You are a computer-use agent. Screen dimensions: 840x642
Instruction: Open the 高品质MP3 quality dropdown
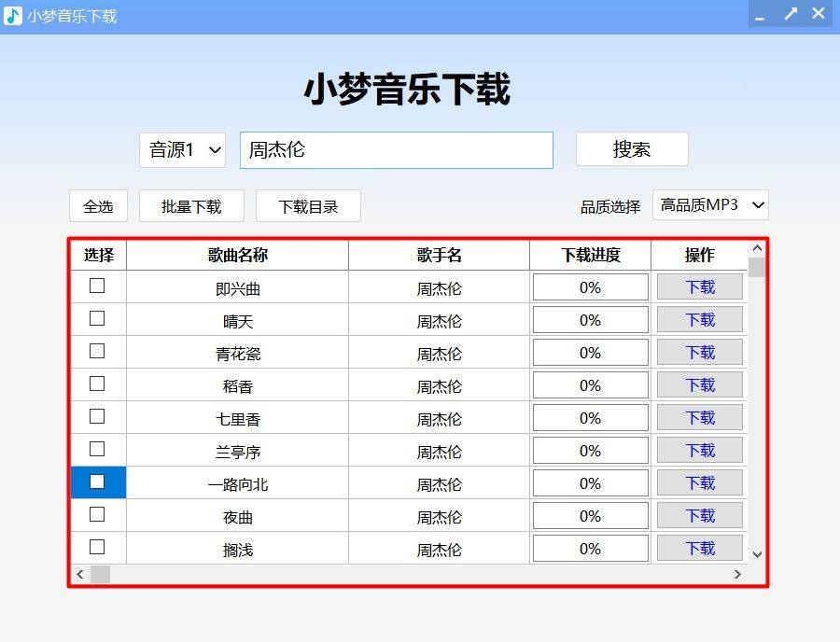pos(711,204)
